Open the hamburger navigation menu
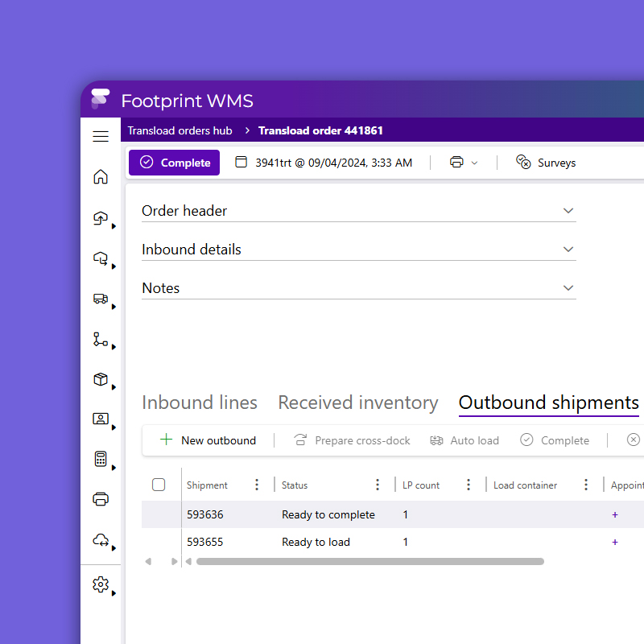644x644 pixels. tap(101, 137)
